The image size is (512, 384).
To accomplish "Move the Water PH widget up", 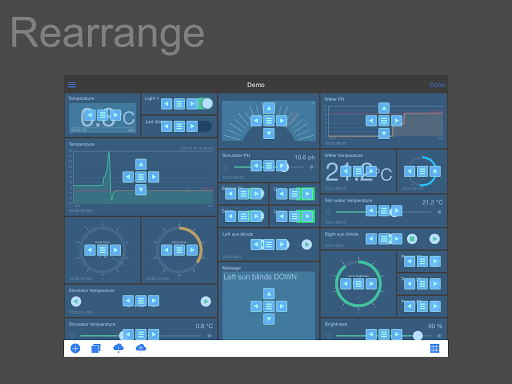I will (384, 108).
